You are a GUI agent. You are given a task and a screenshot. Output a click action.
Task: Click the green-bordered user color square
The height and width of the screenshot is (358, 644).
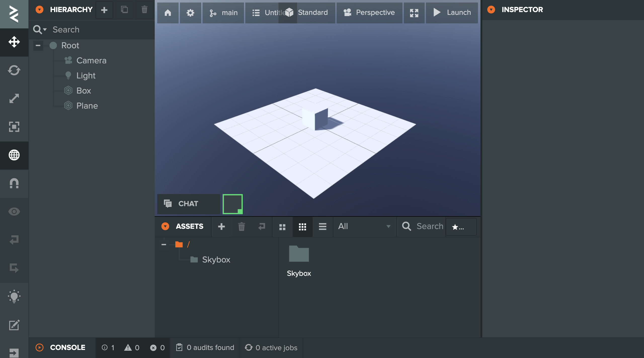[232, 204]
